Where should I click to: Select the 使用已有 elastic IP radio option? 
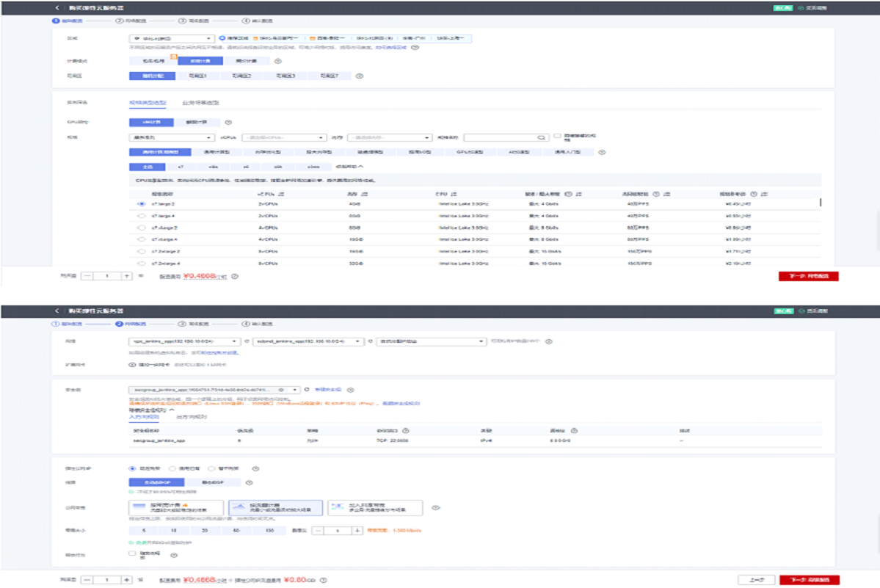(x=172, y=468)
